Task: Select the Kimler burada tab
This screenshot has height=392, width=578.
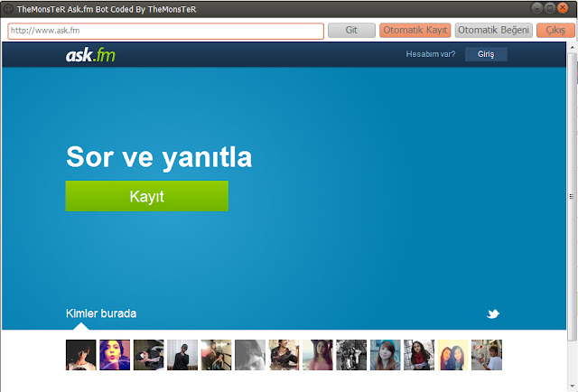Action: click(101, 313)
